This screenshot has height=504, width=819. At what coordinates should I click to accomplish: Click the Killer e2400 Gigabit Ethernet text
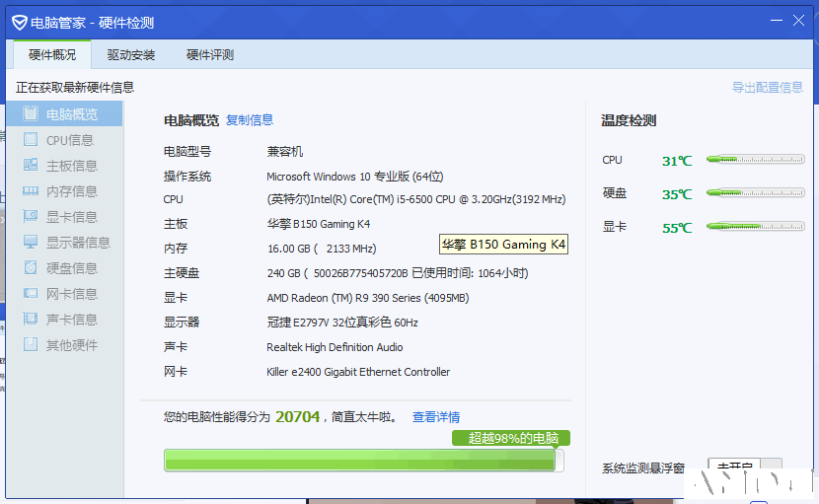point(358,371)
